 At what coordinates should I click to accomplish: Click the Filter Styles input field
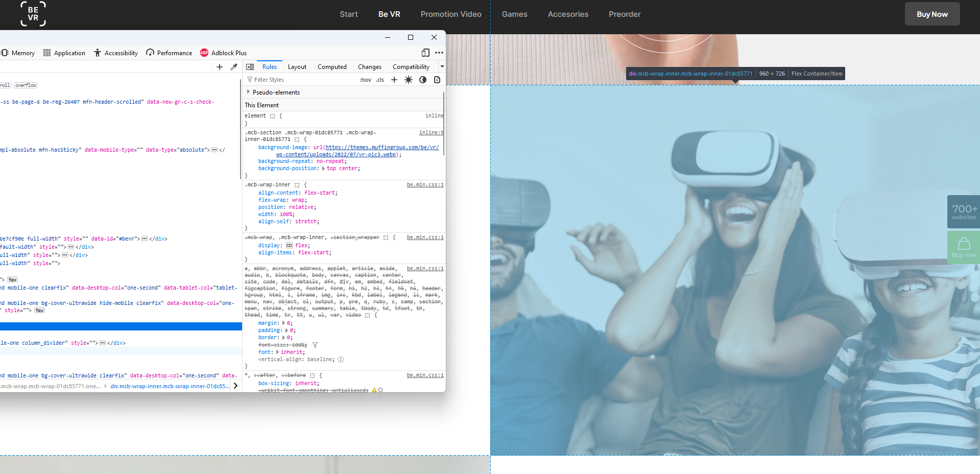[301, 80]
